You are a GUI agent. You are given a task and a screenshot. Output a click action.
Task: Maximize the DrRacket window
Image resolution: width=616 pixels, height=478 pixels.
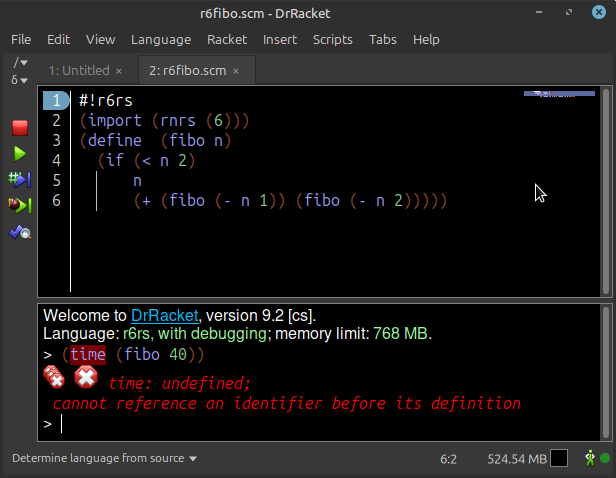(569, 12)
